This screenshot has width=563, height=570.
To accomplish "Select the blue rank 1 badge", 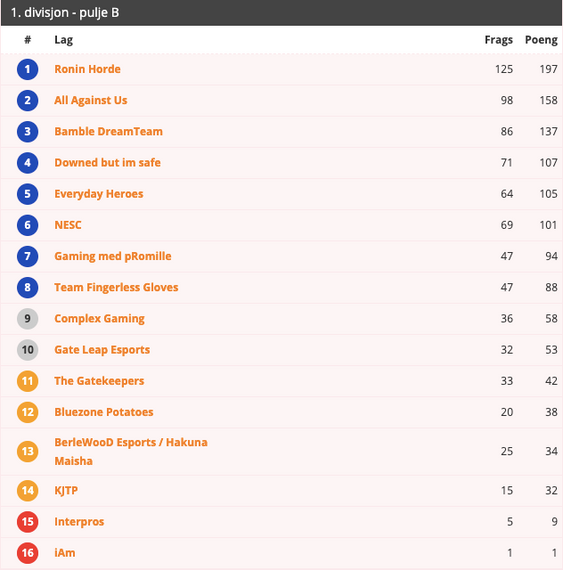I will [28, 69].
